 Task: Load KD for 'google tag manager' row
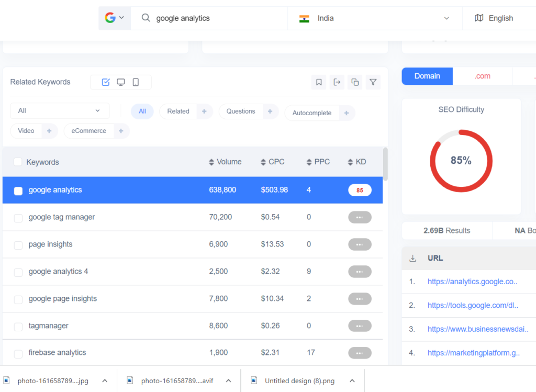click(360, 217)
